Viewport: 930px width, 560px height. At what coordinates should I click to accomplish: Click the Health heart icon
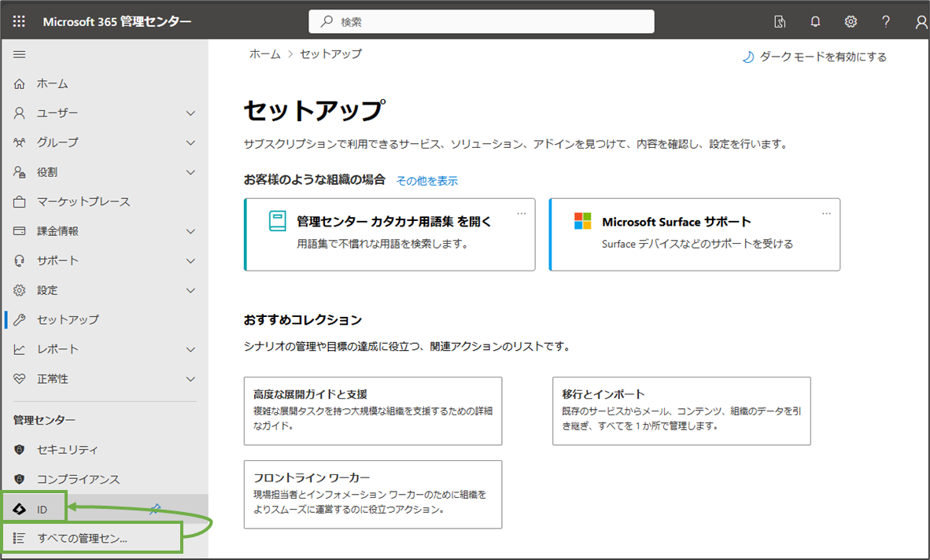click(x=20, y=378)
